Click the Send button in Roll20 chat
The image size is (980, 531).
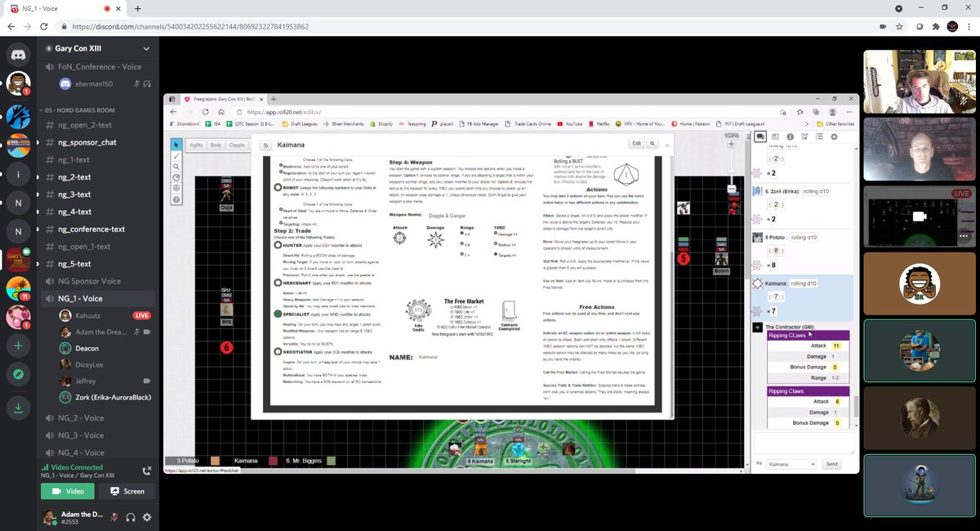point(831,462)
